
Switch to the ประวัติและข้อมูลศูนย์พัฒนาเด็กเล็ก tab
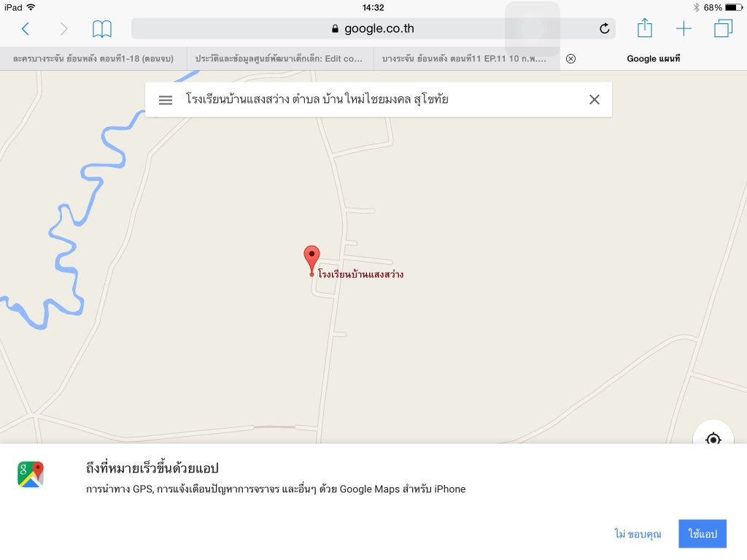coord(280,58)
